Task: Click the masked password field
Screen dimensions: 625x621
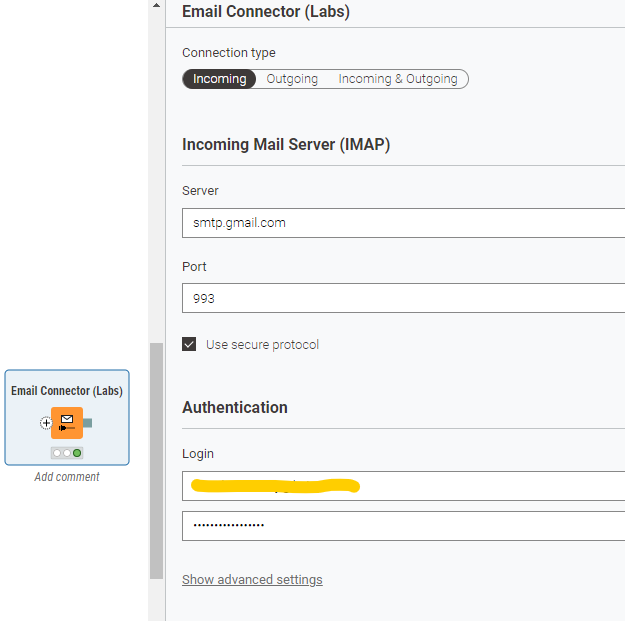Action: point(400,526)
